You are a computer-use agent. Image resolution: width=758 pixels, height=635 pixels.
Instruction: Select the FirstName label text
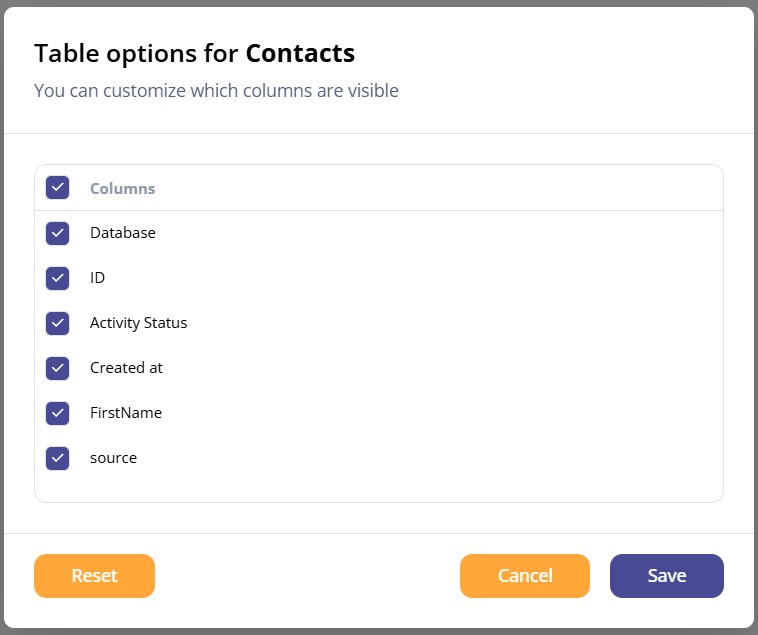(126, 413)
